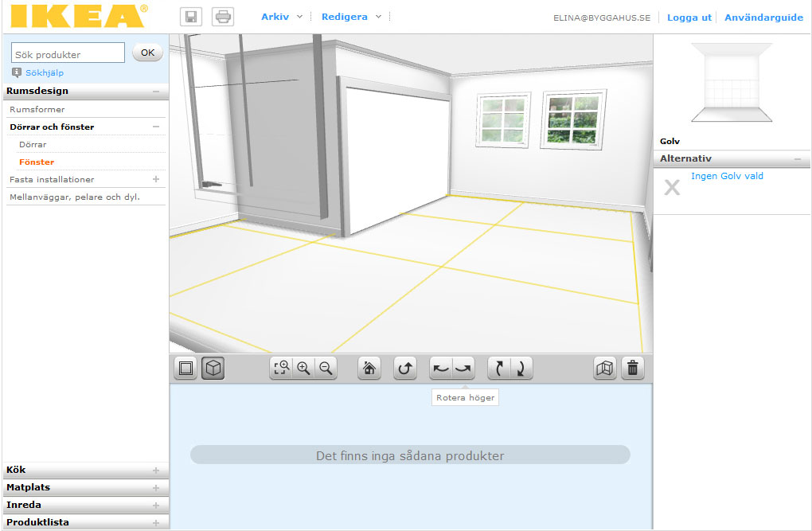Click the save floppy disk icon
The width and height of the screenshot is (812, 531).
coord(191,17)
